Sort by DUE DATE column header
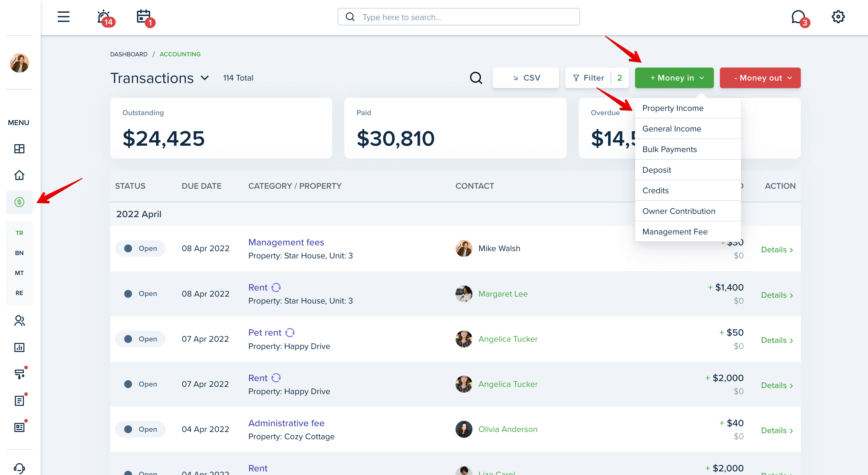The height and width of the screenshot is (475, 868). [x=201, y=186]
